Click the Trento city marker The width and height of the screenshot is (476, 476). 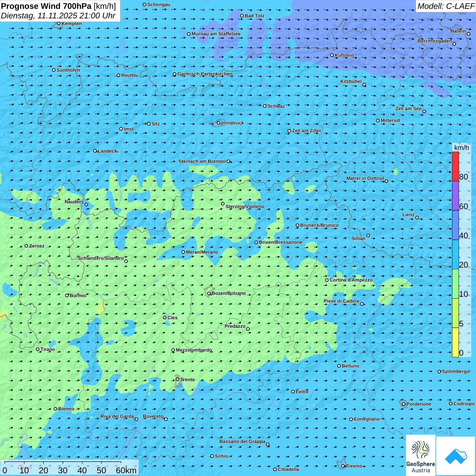(x=177, y=379)
